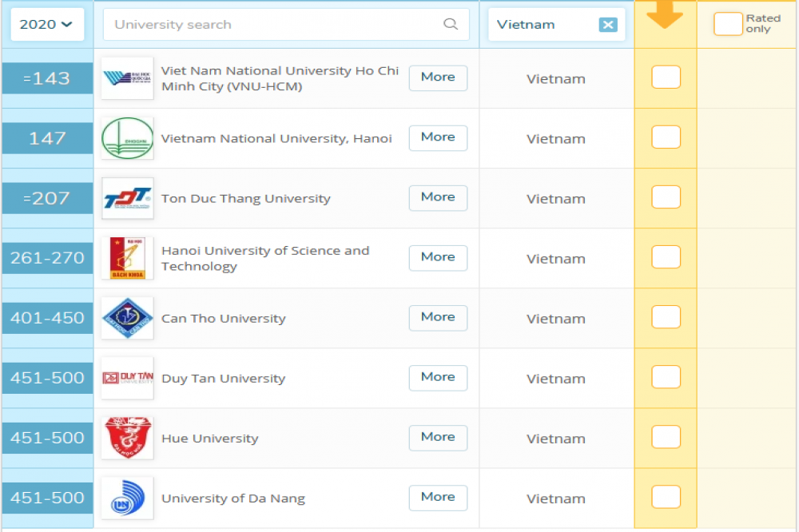This screenshot has width=799, height=532.
Task: Click the orange down arrow sort icon
Action: tap(665, 14)
